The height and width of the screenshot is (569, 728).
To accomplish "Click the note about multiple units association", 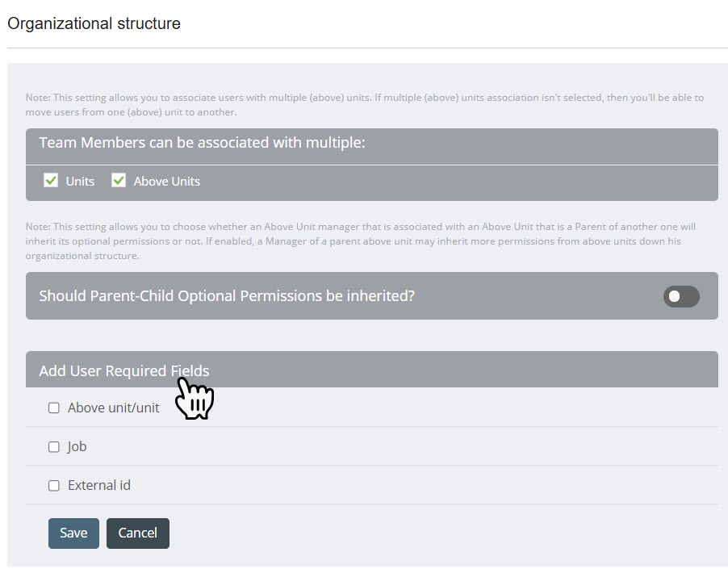I will 363,104.
